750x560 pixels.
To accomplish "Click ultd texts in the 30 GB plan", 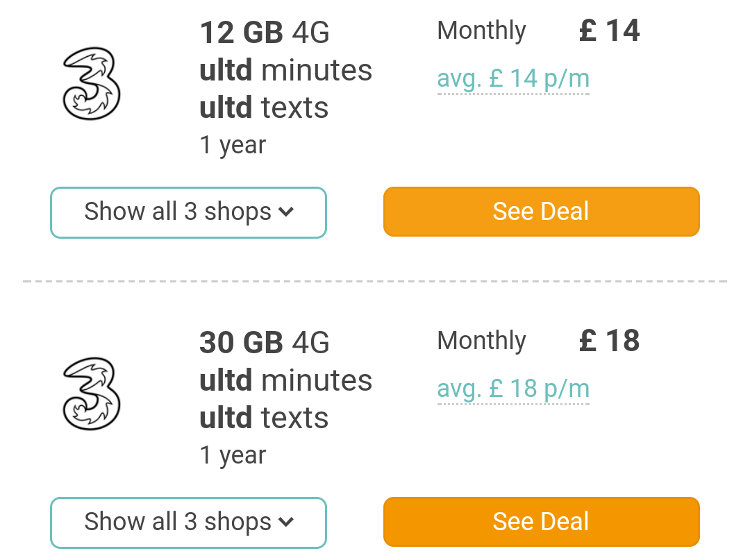I will (264, 418).
